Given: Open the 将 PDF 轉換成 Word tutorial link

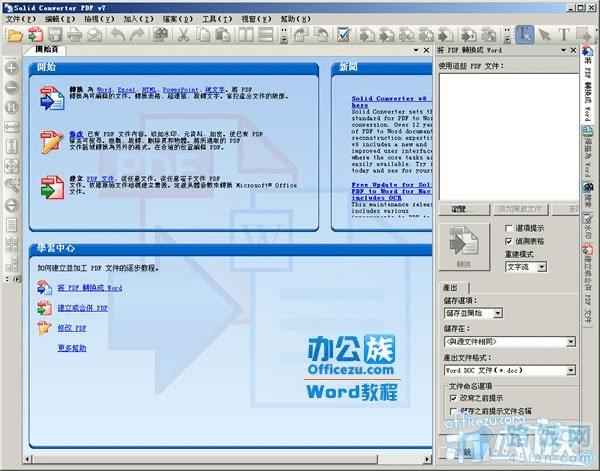Looking at the screenshot, I should pos(90,288).
